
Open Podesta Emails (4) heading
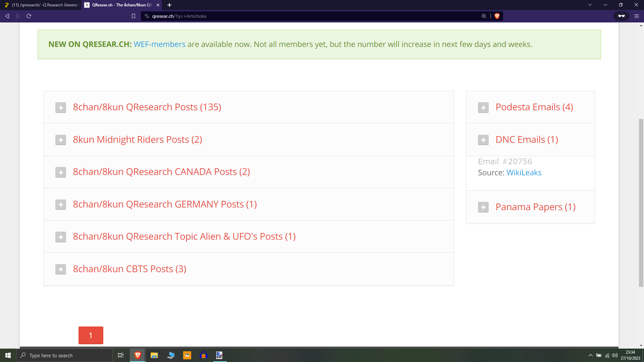click(x=534, y=107)
